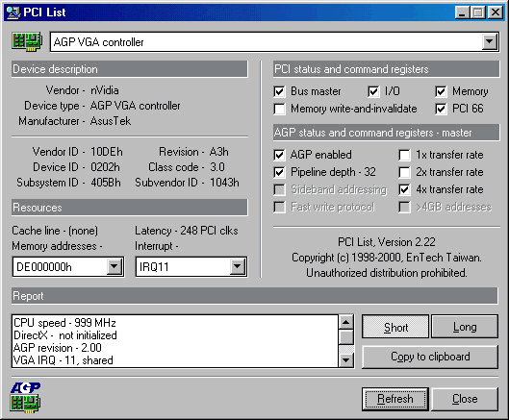This screenshot has width=509, height=420.
Task: Click the Revision value 'A3h'
Action: (x=218, y=152)
